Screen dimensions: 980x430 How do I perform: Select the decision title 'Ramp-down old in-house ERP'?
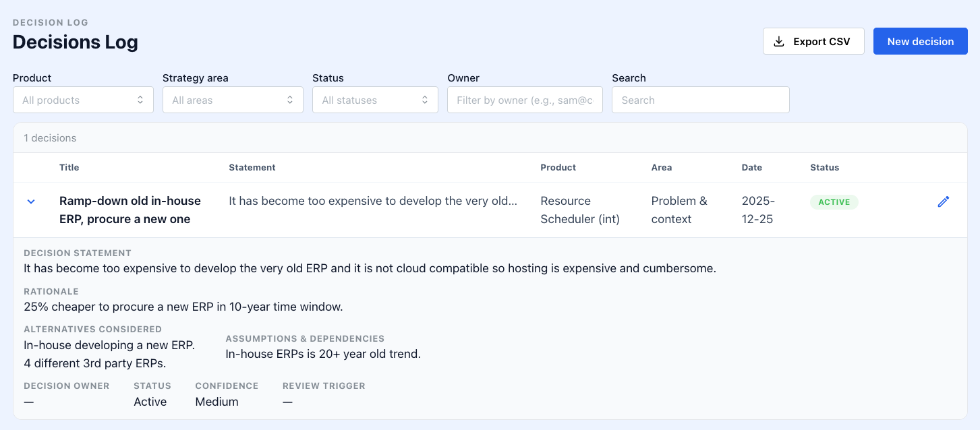tap(129, 209)
